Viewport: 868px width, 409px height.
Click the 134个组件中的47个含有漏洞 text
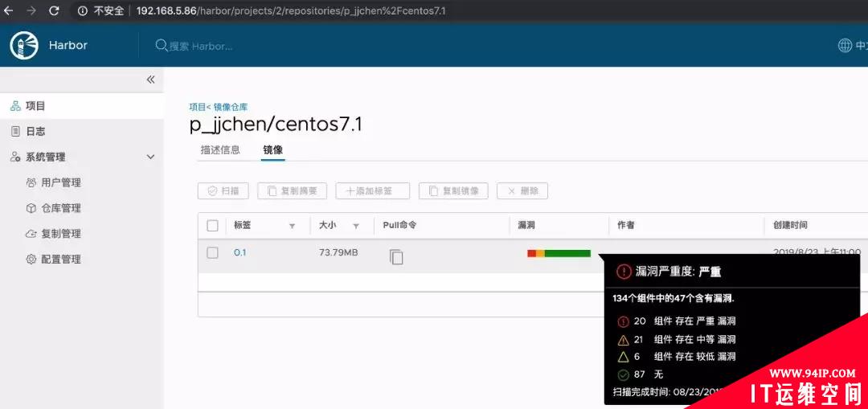674,299
